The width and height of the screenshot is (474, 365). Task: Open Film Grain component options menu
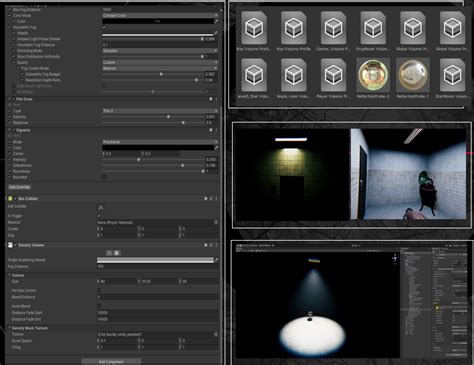point(216,99)
